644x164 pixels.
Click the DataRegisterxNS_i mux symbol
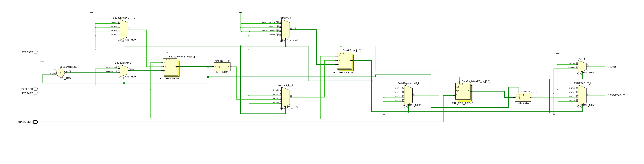(409, 95)
